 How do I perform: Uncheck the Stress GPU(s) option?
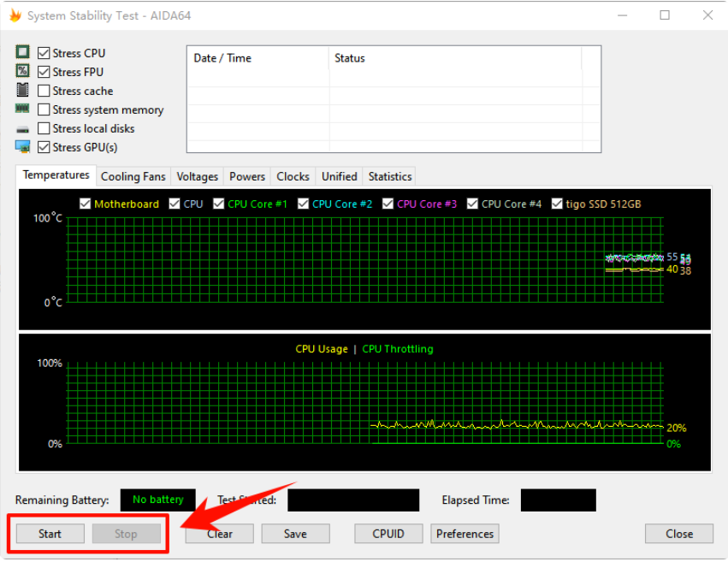[44, 147]
